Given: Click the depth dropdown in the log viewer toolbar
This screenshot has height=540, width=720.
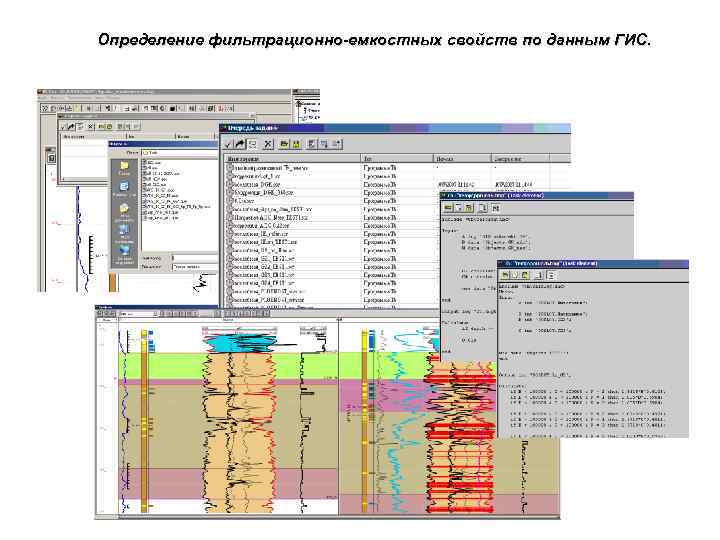Looking at the screenshot, I should pyautogui.click(x=138, y=314).
